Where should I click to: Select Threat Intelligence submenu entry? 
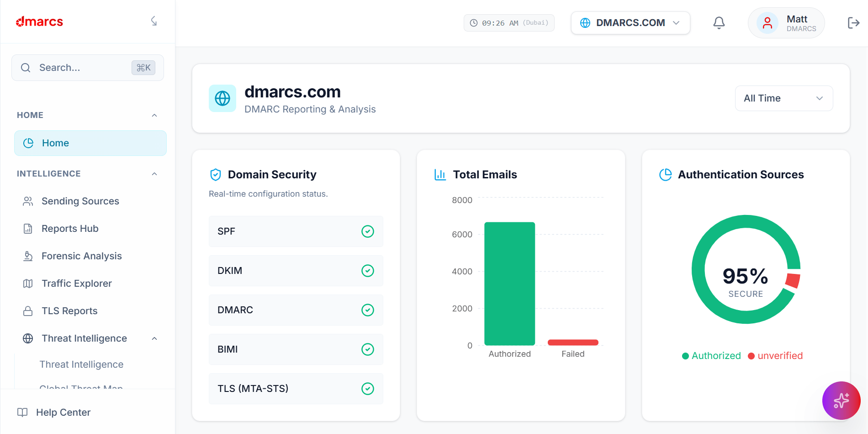81,364
